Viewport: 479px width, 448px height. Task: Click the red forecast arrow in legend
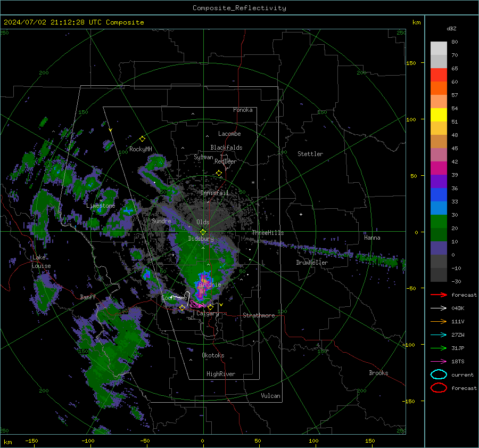[439, 295]
